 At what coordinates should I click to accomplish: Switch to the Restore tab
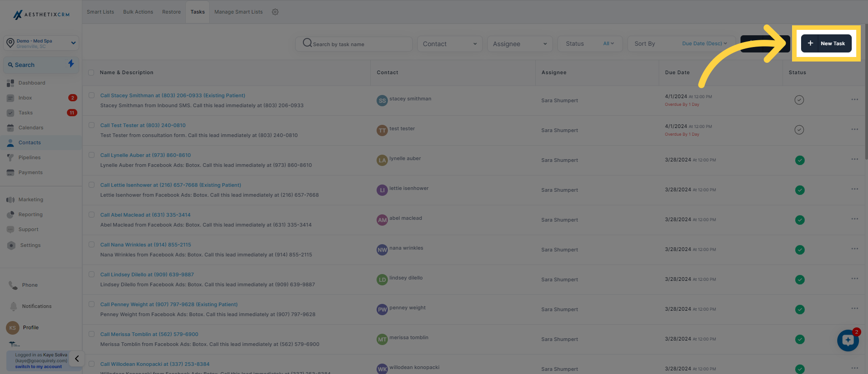171,12
